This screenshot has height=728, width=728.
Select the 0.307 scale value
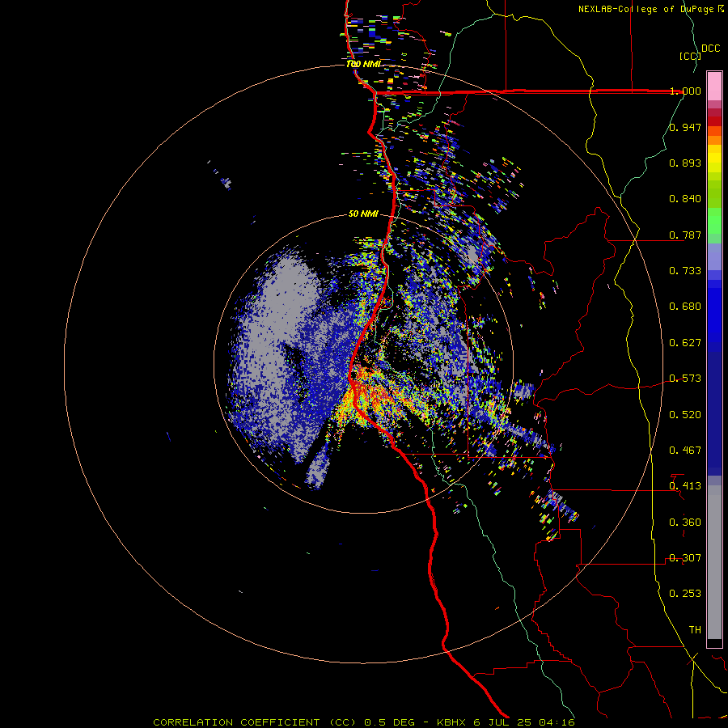(x=685, y=558)
